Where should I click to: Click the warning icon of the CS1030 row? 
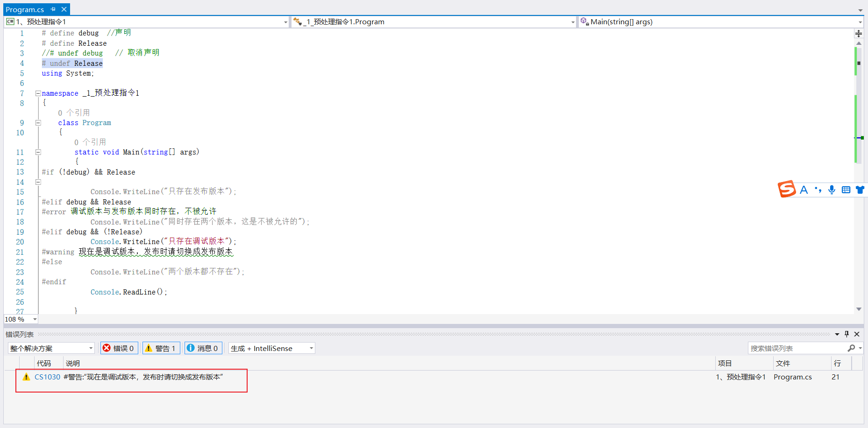[x=26, y=377]
